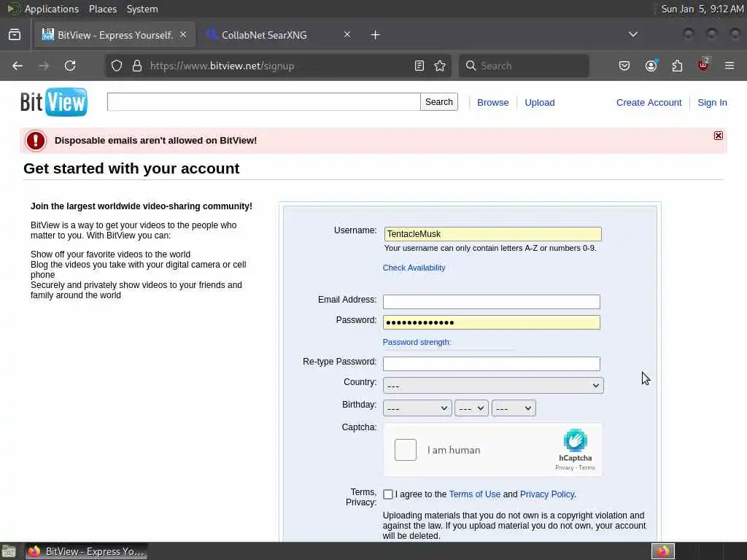This screenshot has width=747, height=560.
Task: Toggle reader view icon in address bar
Action: pyautogui.click(x=419, y=66)
